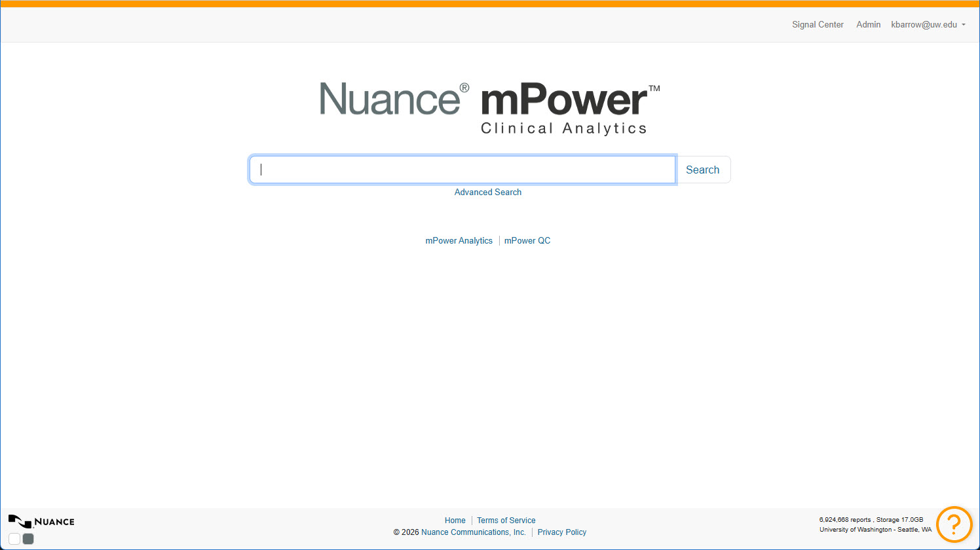Open the Terms of Service link
Viewport: 980px width, 550px height.
506,521
